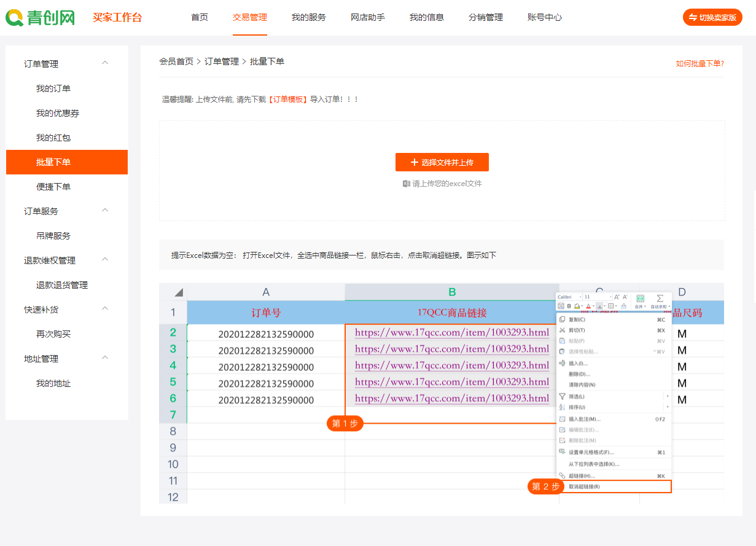Collapse the 退款维权管理 section chevron
This screenshot has height=546, width=756.
point(105,260)
